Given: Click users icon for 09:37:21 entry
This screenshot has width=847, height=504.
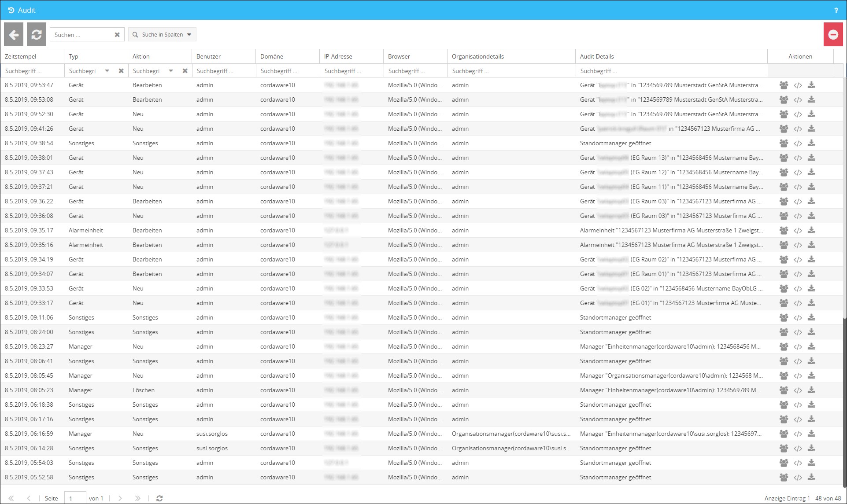Looking at the screenshot, I should [784, 187].
